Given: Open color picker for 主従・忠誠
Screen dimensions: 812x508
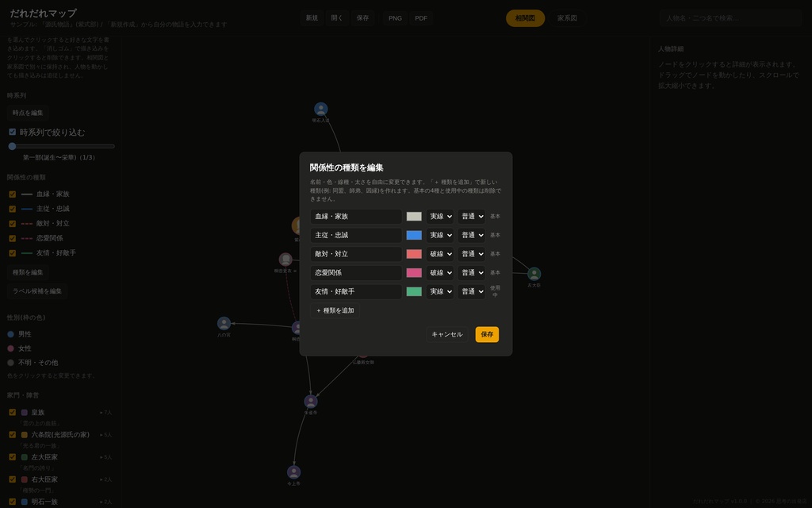Looking at the screenshot, I should (x=414, y=235).
